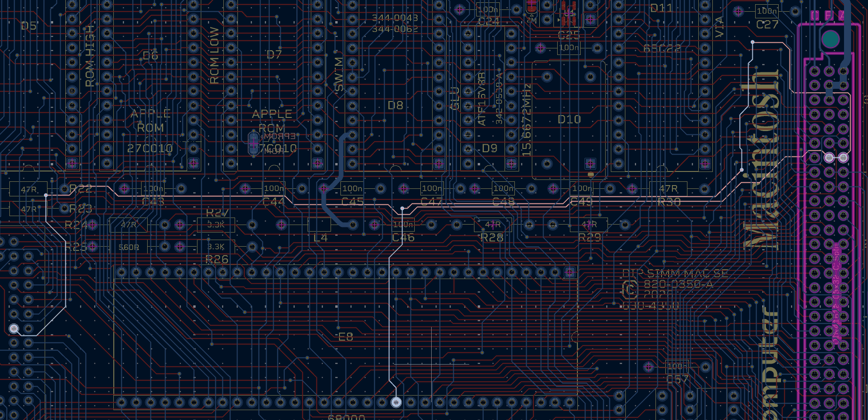
Task: Click the R24 designator text
Action: click(76, 225)
